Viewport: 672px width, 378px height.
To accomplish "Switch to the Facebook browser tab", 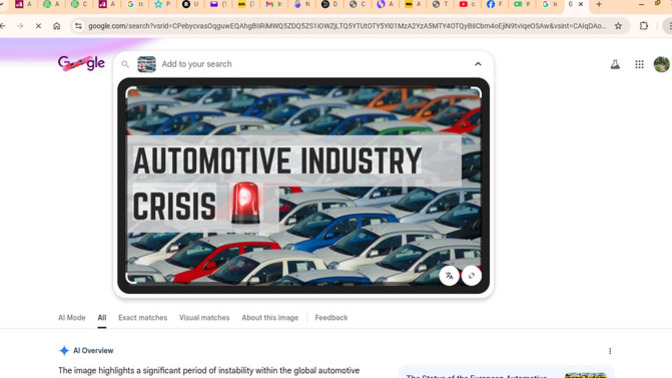I will [x=494, y=4].
